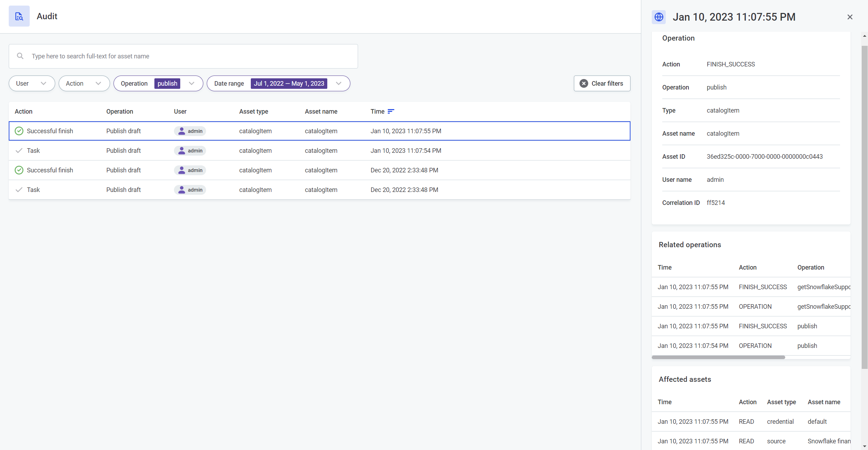Click the clear filters X icon

584,83
